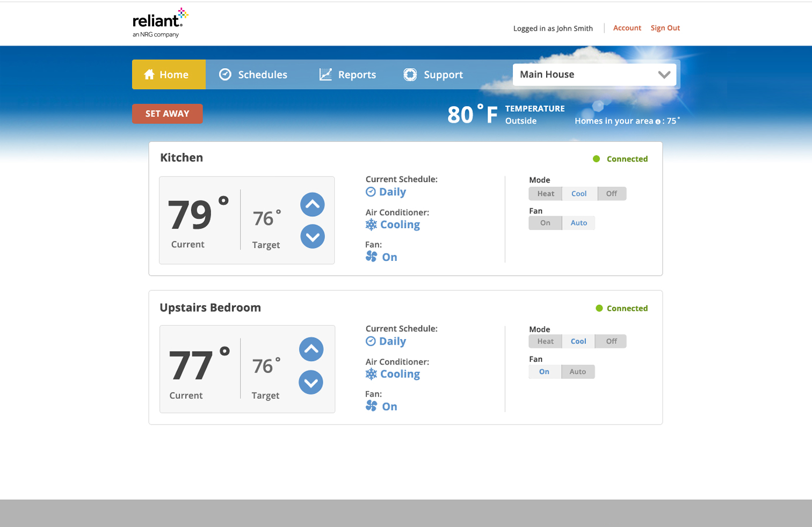Click the fan icon for Upstairs Bedroom
The height and width of the screenshot is (527, 812).
[x=371, y=406]
